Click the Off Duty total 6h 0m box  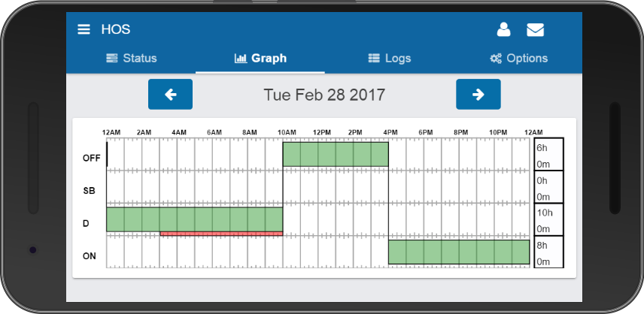pyautogui.click(x=548, y=155)
